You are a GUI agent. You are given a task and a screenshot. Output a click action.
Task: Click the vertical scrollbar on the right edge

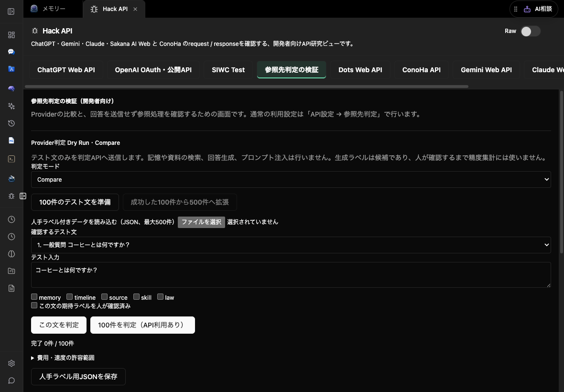562,172
